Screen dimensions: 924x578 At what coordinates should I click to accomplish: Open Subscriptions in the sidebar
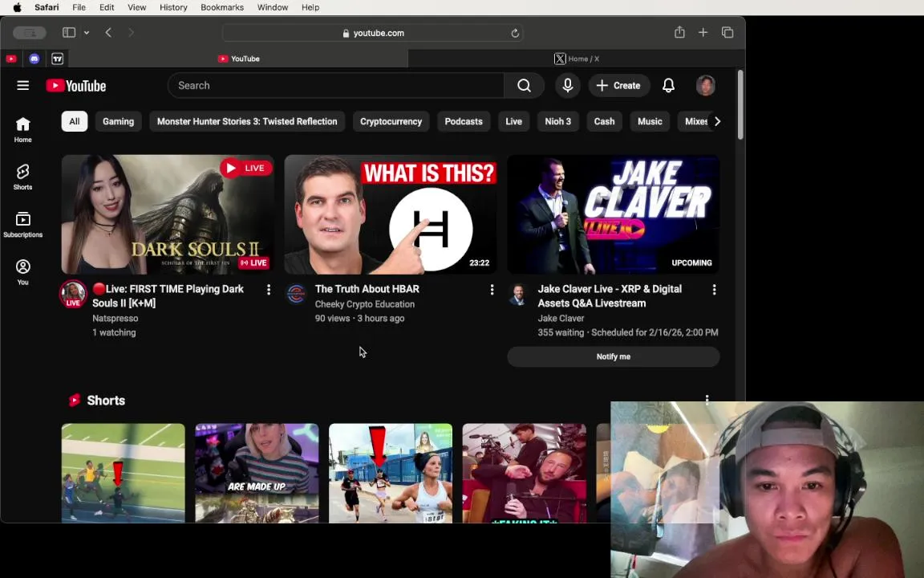click(x=23, y=225)
